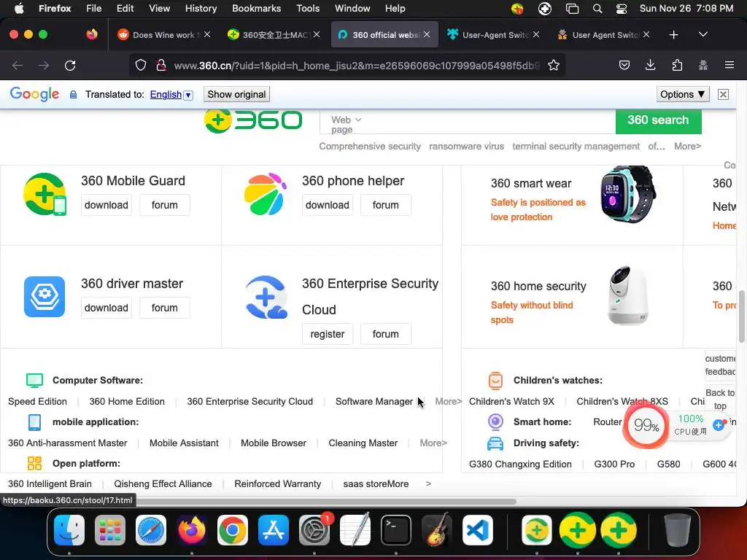Bookmark this page with the star icon
Screen dimensions: 747x560
(553, 65)
